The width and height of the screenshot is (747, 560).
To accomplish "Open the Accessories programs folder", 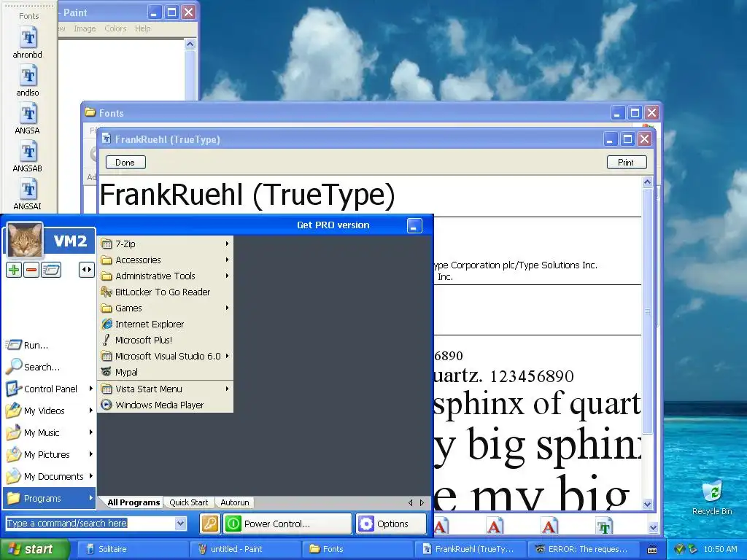I will (165, 260).
